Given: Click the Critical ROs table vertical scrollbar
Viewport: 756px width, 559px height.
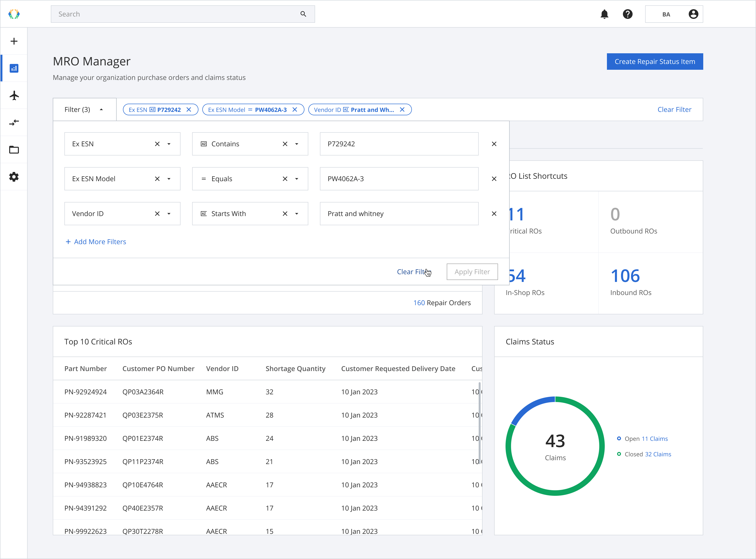Looking at the screenshot, I should 479,423.
